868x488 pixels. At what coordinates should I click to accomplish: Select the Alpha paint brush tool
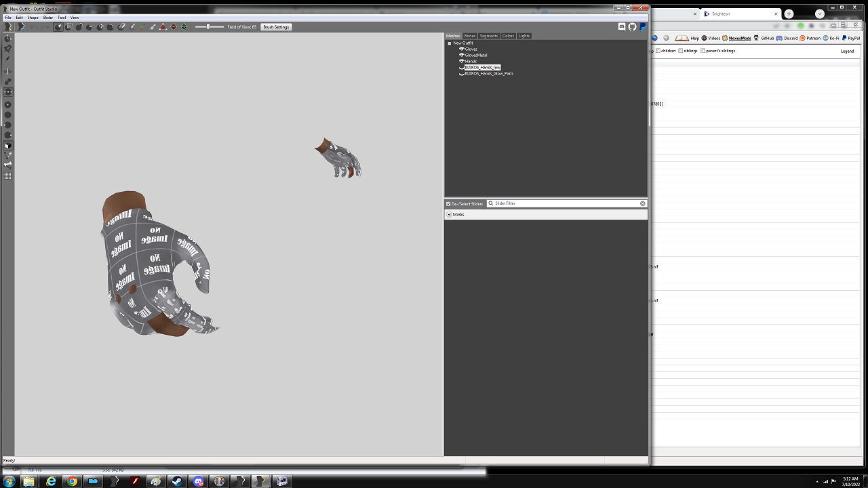[x=153, y=27]
